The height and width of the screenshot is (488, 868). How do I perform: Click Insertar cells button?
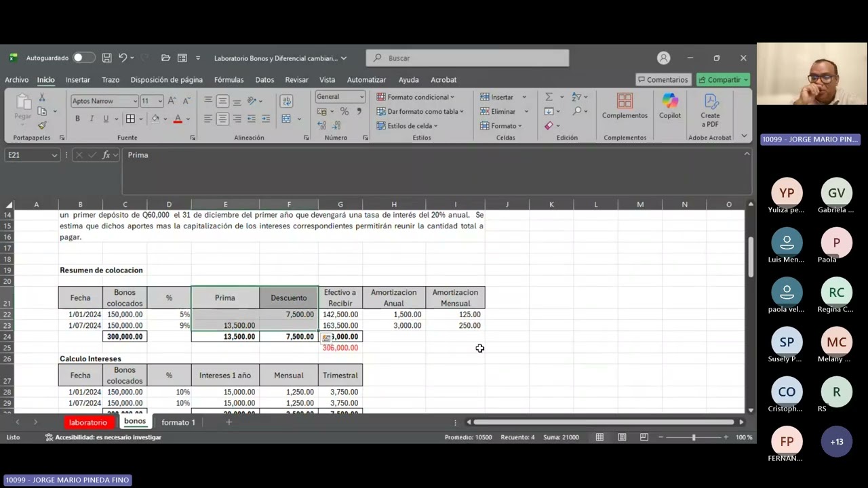coord(497,97)
